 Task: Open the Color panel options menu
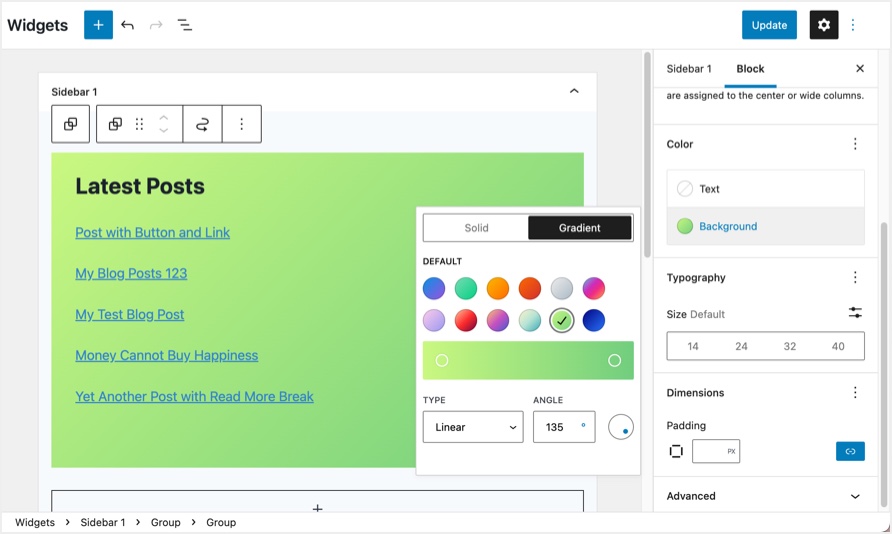pos(855,144)
